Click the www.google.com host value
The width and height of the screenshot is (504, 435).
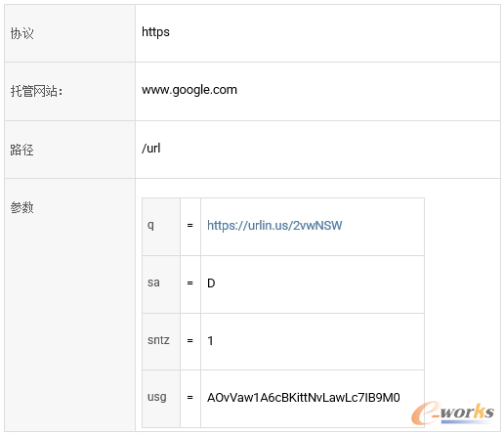pos(189,90)
